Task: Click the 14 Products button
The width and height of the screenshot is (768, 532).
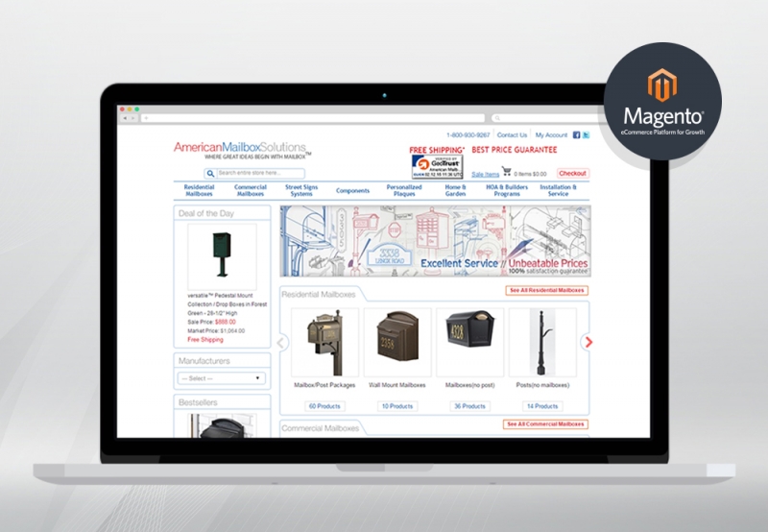Action: coord(542,406)
